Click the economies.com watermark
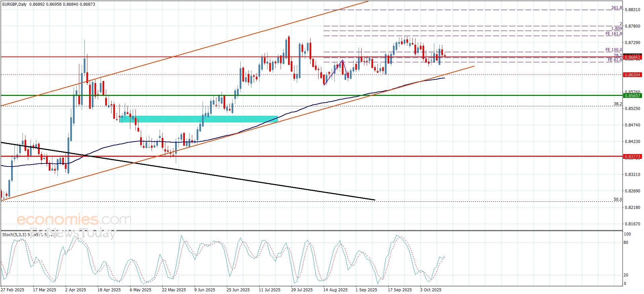Screen dimensions: 644x294 pos(74,220)
